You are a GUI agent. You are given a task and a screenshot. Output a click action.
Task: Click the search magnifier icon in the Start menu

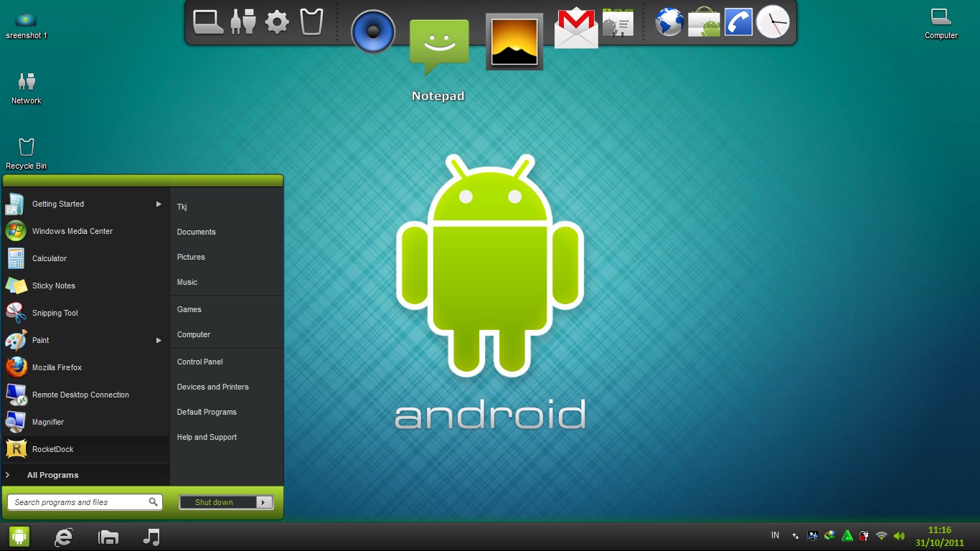153,502
